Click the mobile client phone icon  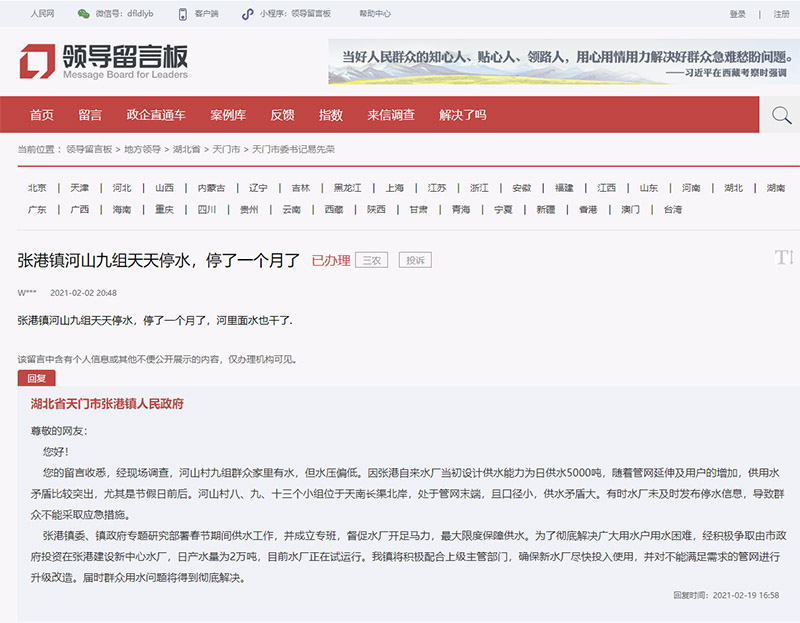coord(182,14)
